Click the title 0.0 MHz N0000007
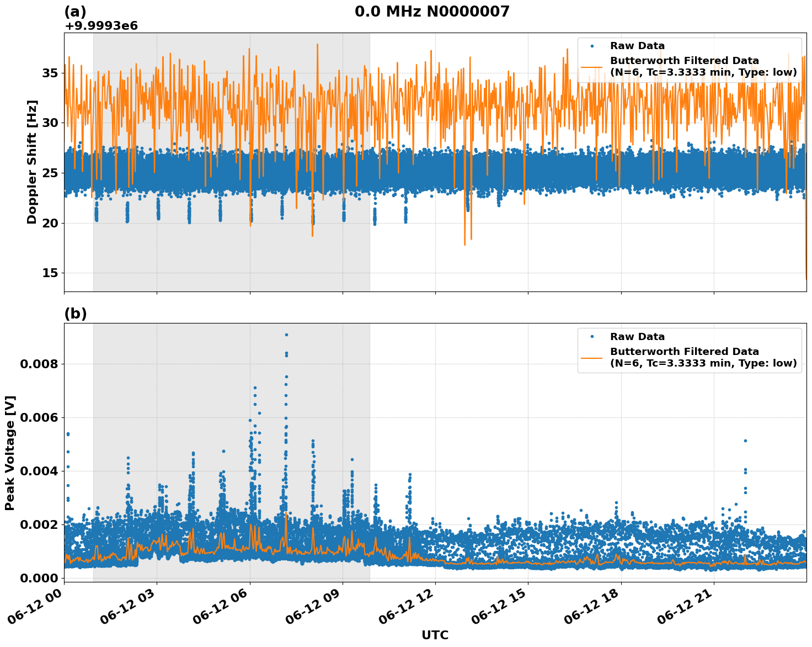812x647 pixels. click(432, 9)
